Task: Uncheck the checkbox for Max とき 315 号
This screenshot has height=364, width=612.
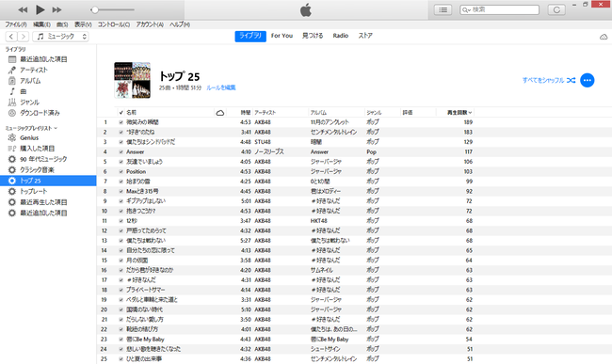Action: (x=121, y=191)
